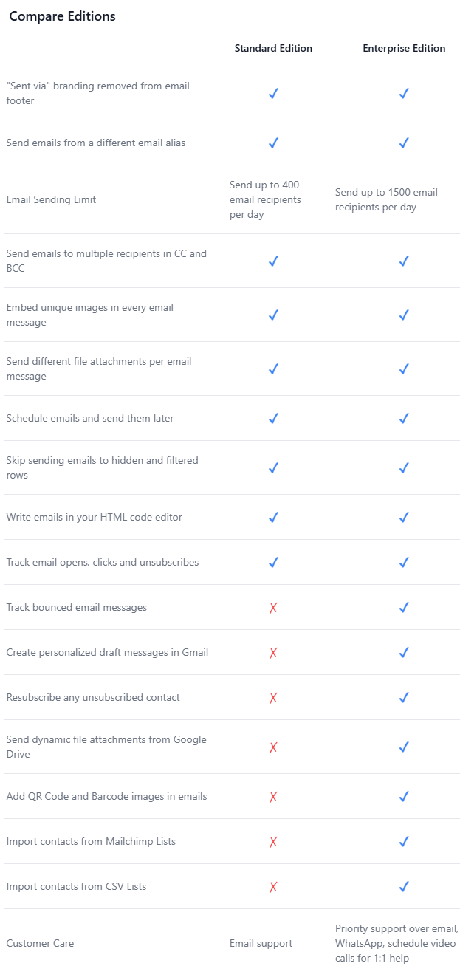Select the Enterprise Edition column header
The width and height of the screenshot is (460, 980).
pos(404,48)
